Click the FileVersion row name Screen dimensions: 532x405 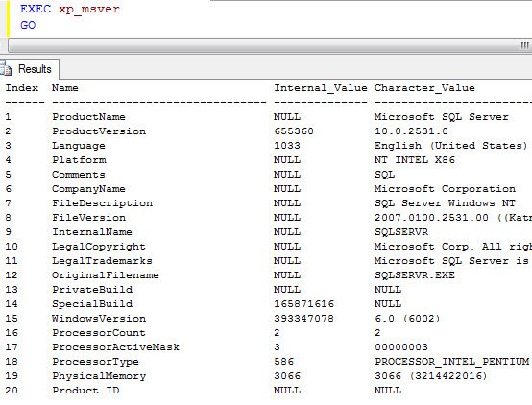pos(88,218)
